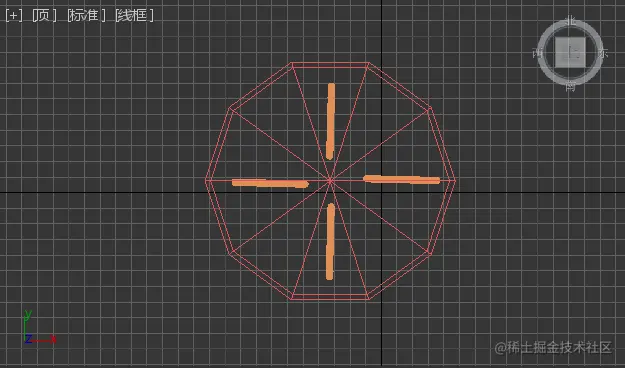Open the [线框] wireframe display menu

(134, 16)
